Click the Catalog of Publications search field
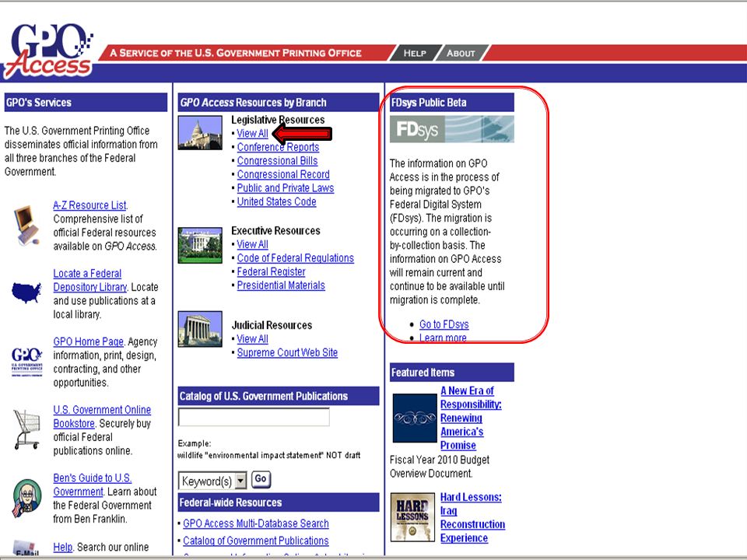Image resolution: width=747 pixels, height=560 pixels. 254,417
